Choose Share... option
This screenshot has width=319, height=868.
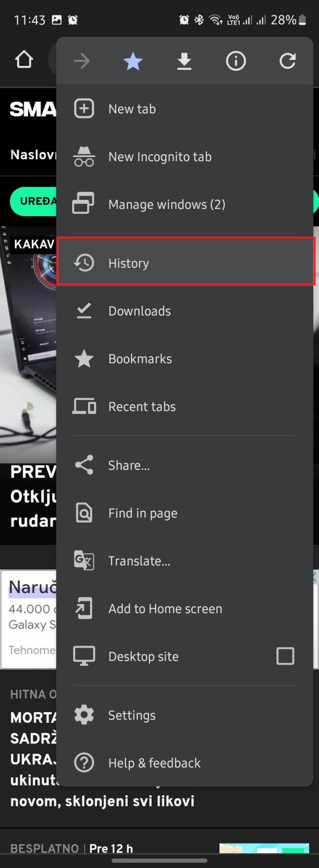(x=185, y=465)
